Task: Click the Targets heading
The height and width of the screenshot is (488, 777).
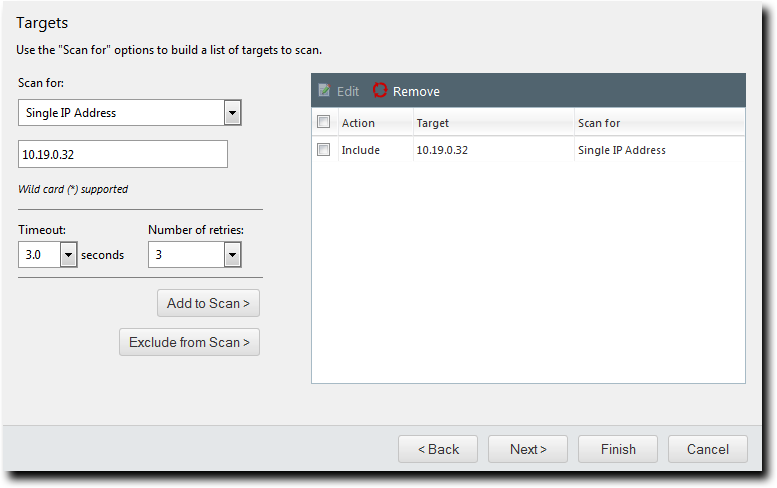Action: (x=42, y=23)
